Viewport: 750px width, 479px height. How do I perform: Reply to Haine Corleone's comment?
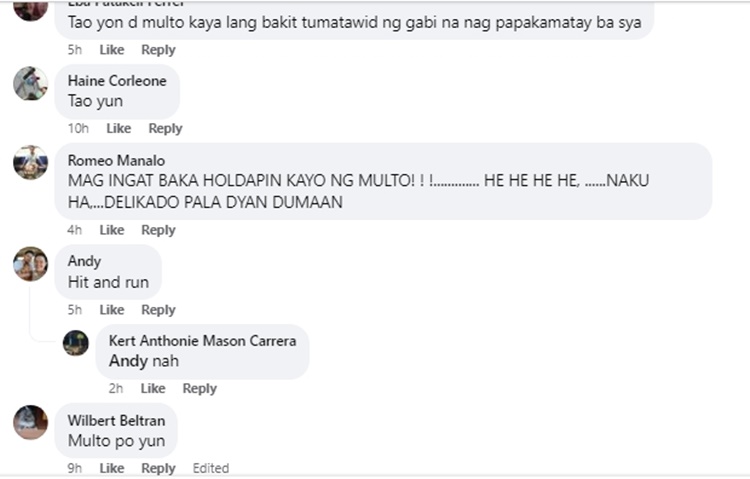tap(165, 128)
